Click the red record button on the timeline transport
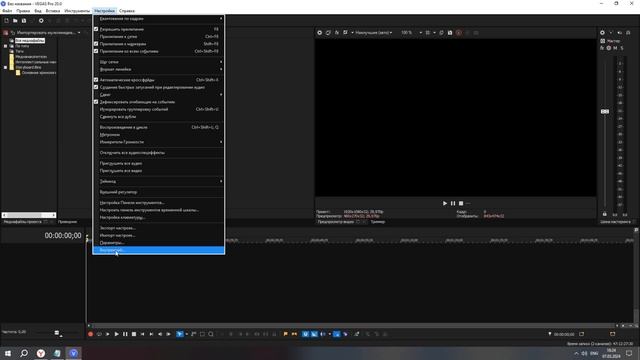640x360 pixels. tap(90, 334)
